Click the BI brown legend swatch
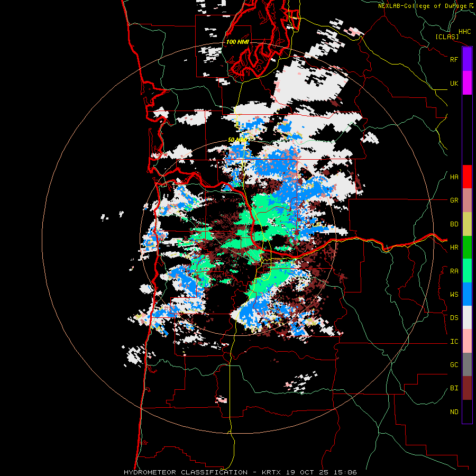The image size is (476, 476). click(x=467, y=388)
